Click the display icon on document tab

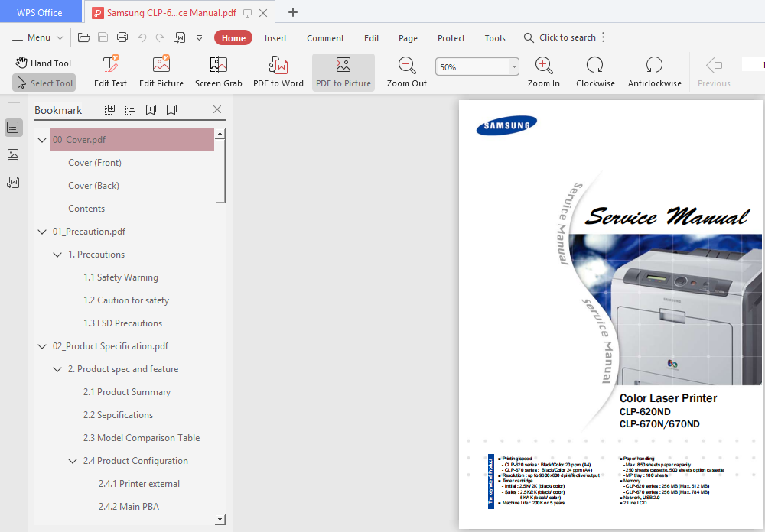248,13
